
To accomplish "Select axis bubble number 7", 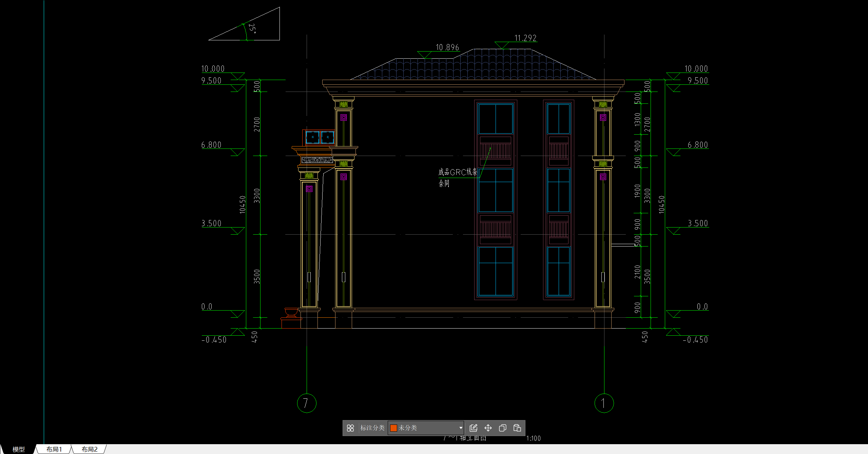I will coord(307,403).
